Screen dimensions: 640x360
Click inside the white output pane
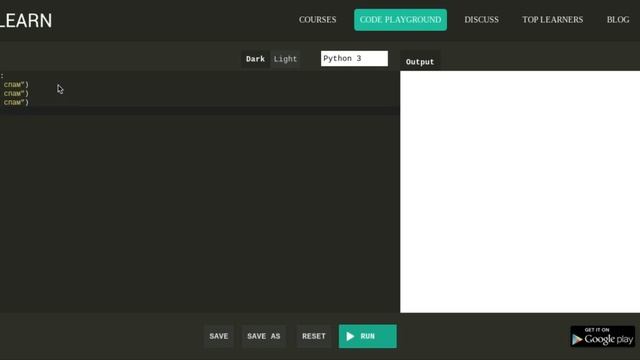pos(520,192)
